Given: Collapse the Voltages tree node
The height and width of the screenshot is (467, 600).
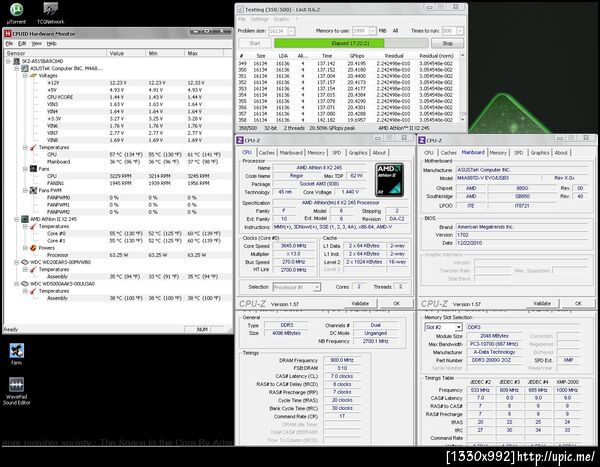Looking at the screenshot, I should [25, 76].
